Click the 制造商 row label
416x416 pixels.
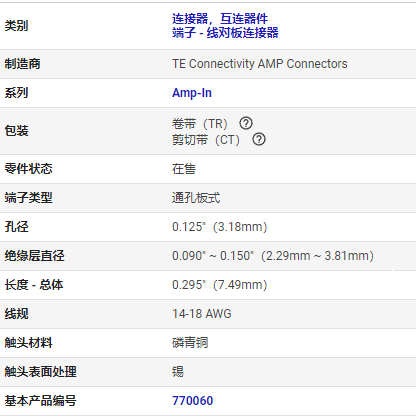22,64
